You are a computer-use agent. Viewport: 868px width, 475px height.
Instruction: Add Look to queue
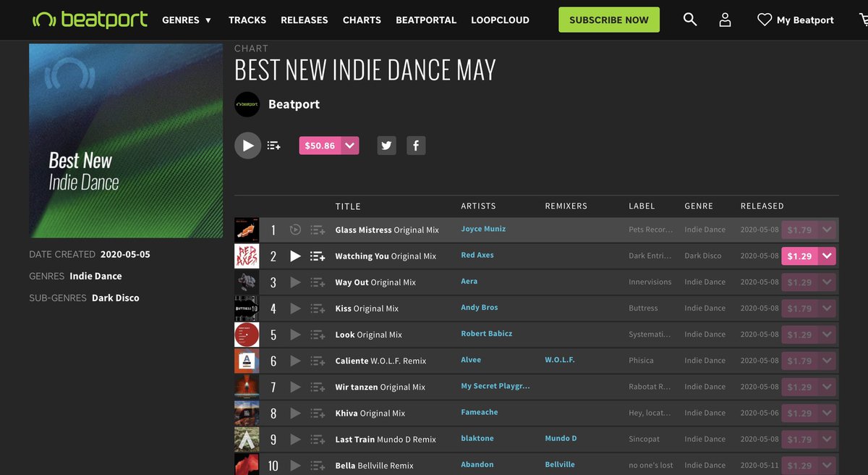[x=318, y=335]
